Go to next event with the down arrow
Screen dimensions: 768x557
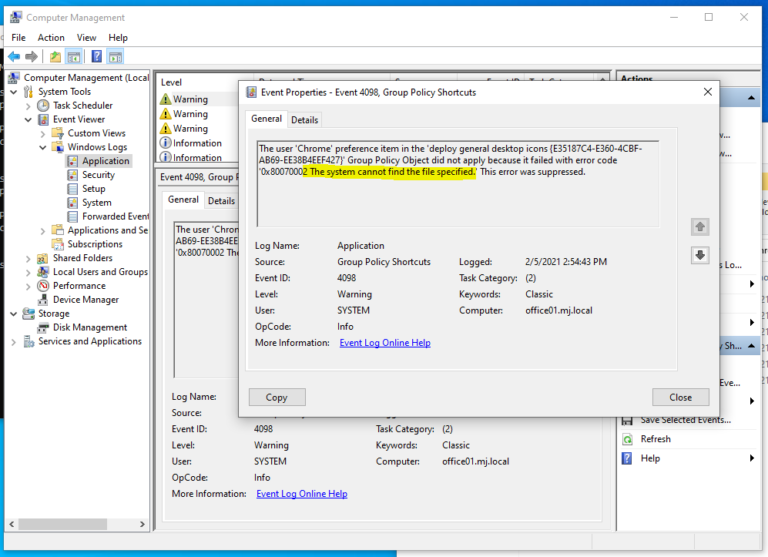700,255
